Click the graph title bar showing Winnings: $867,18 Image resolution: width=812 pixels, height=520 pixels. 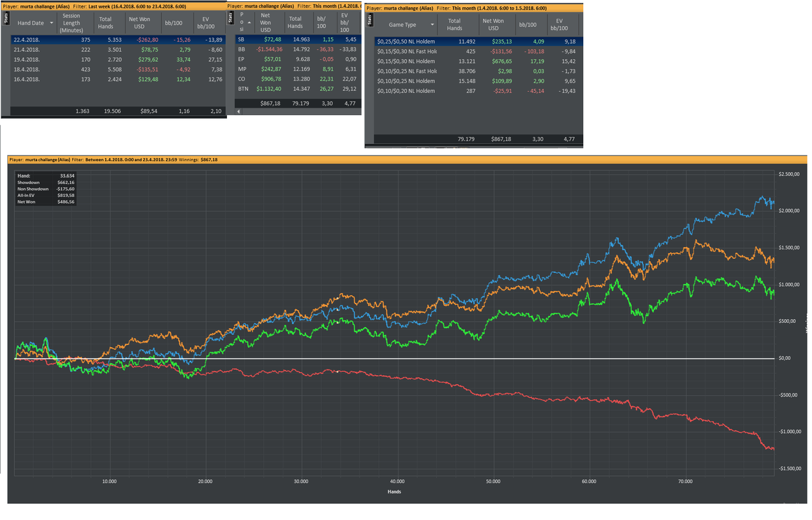pos(407,159)
